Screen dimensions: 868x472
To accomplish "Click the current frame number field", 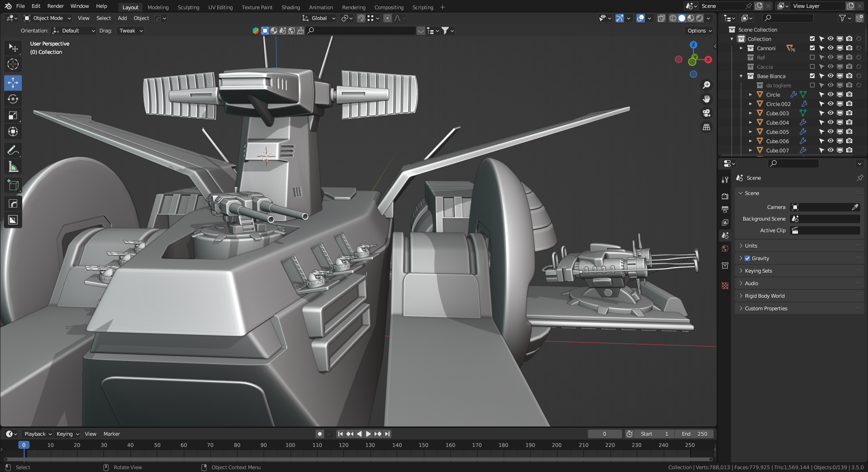I will [604, 434].
